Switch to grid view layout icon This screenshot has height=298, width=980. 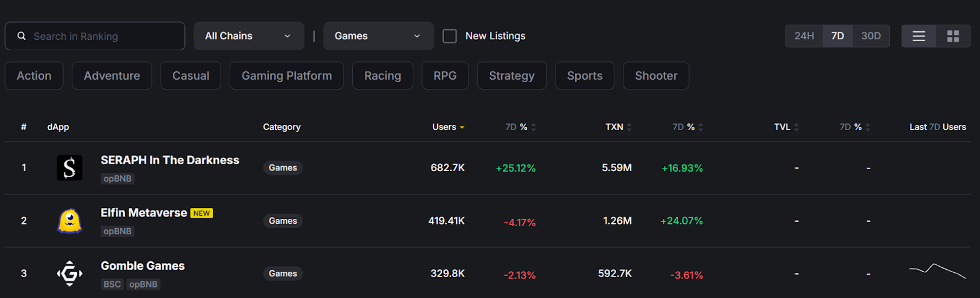(952, 36)
